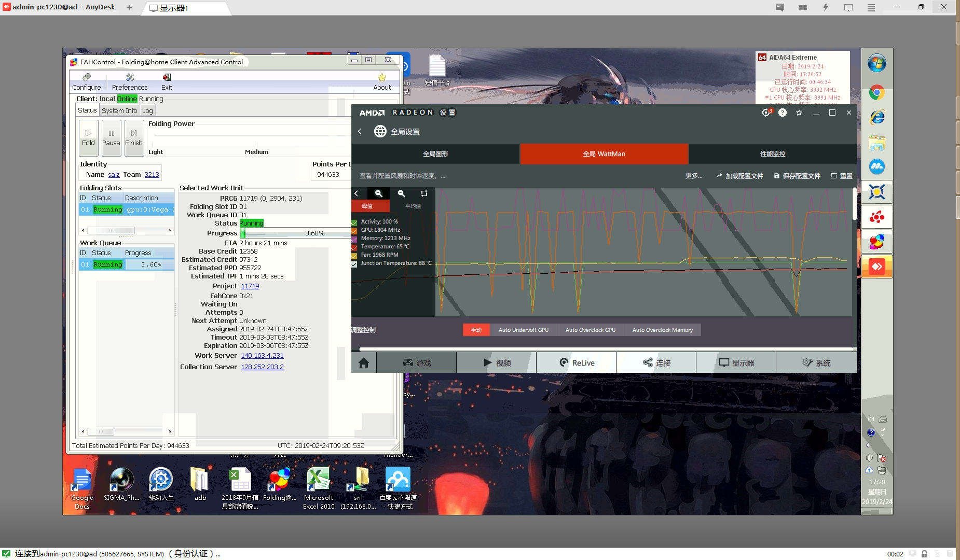Screen dimensions: 960x560
Task: Select Status tab in FAHControl
Action: pos(87,110)
